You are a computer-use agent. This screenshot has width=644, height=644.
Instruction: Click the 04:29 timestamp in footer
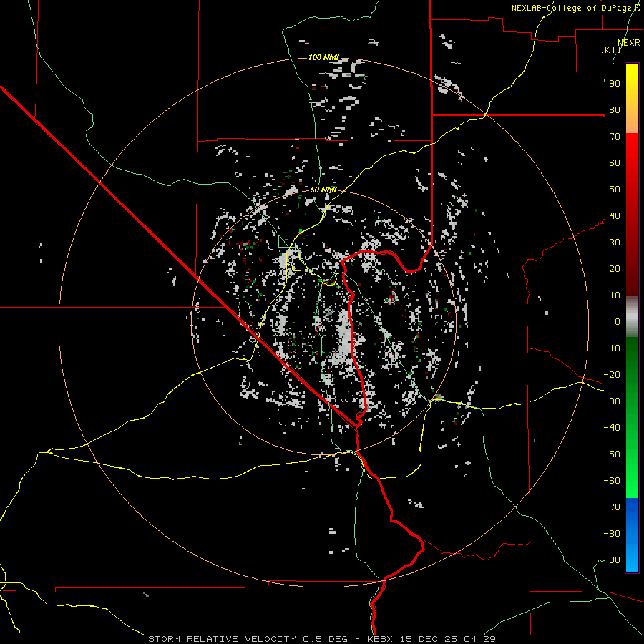tap(479, 639)
